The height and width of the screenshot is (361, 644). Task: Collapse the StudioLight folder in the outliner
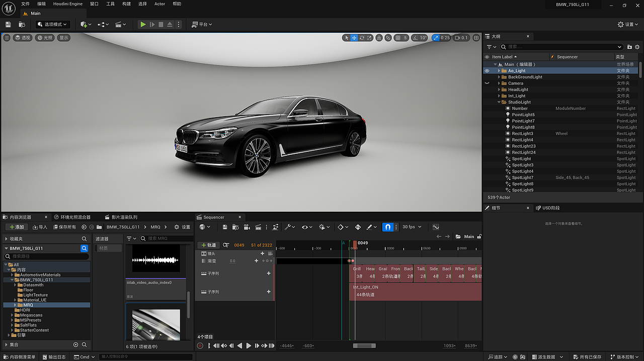[499, 102]
